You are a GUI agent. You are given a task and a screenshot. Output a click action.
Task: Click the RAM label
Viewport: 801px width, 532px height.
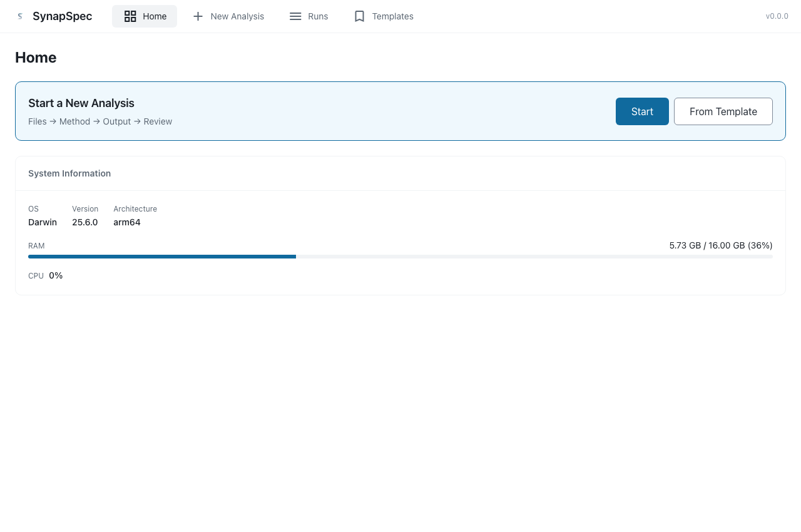36,246
